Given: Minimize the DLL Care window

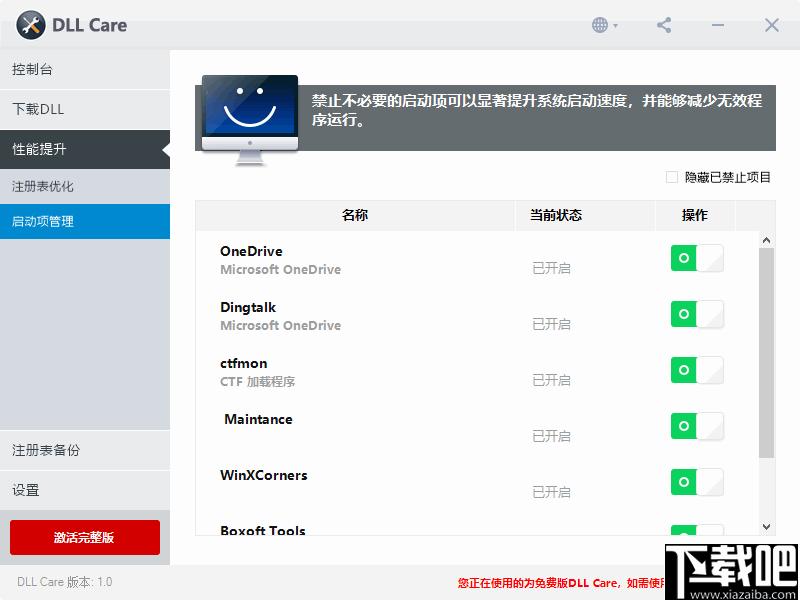Looking at the screenshot, I should pos(718,25).
